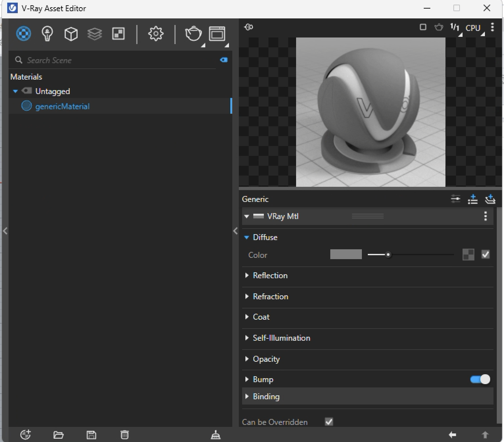The height and width of the screenshot is (442, 504).
Task: Click the material preview render thumbnail
Action: point(371,112)
